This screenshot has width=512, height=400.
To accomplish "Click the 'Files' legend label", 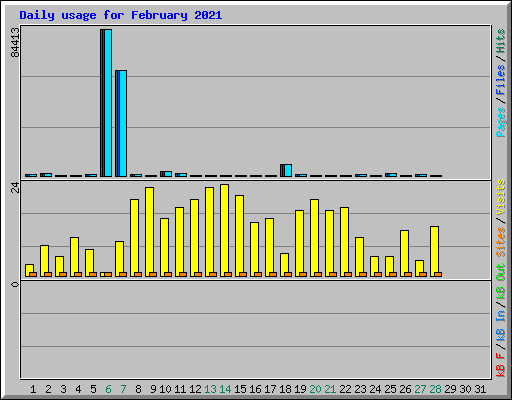I will 501,80.
